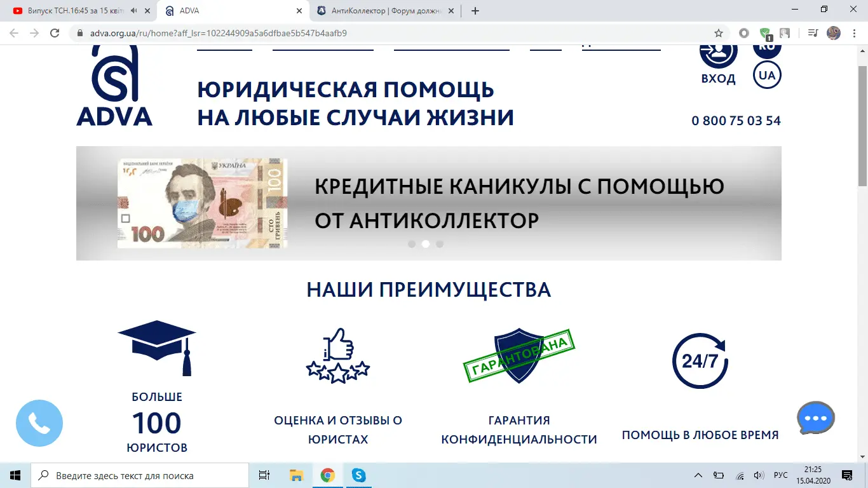Switch site language to UA
This screenshot has width=868, height=488.
766,74
